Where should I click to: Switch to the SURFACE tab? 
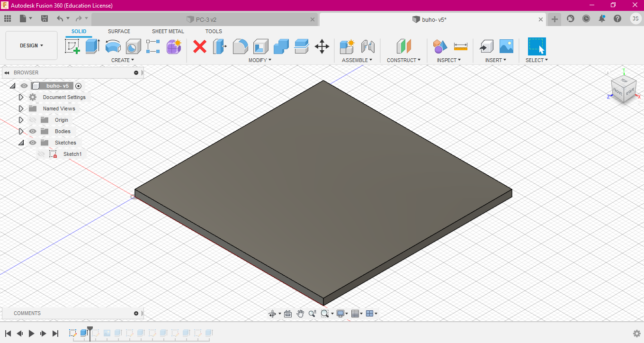119,31
